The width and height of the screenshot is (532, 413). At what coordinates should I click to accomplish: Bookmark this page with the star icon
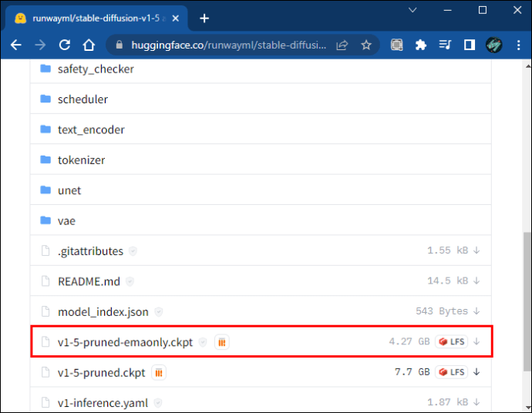tap(366, 45)
